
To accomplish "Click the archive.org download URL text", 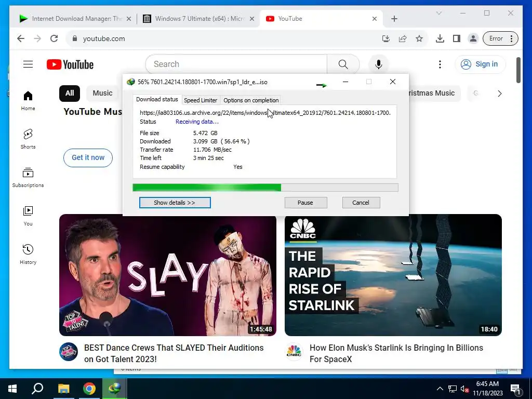I will coord(265,113).
